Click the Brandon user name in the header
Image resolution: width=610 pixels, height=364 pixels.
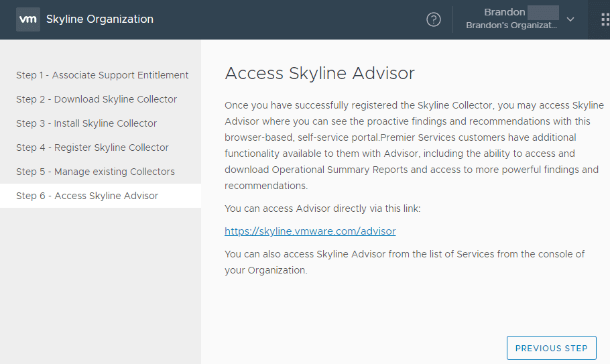point(505,12)
